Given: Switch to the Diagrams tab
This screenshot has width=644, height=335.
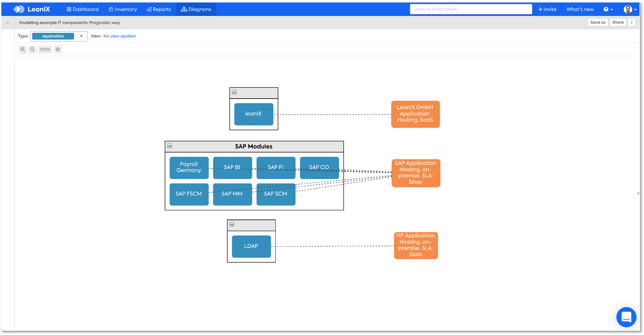Looking at the screenshot, I should click(x=196, y=9).
